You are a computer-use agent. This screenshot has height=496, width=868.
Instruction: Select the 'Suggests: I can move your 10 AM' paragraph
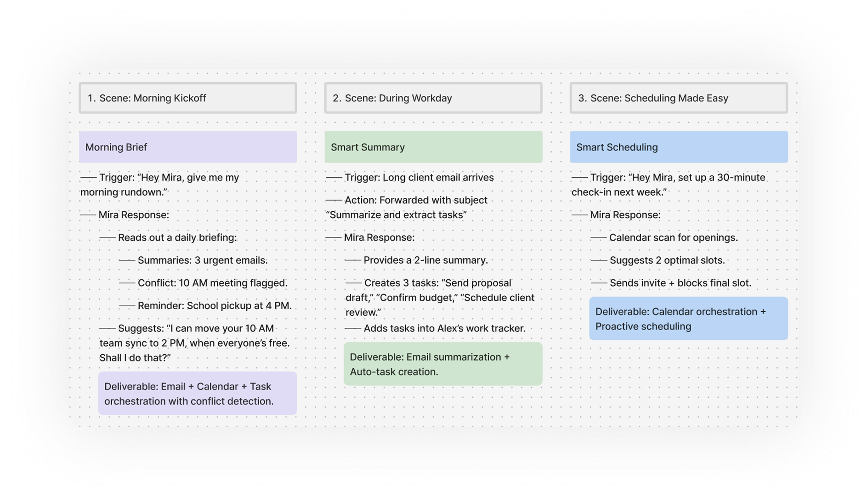point(194,343)
